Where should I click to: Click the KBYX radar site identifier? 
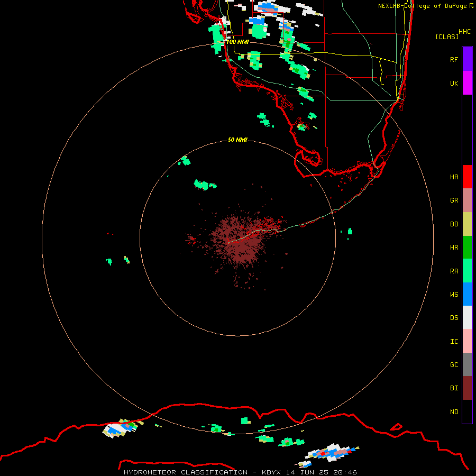coord(271,472)
